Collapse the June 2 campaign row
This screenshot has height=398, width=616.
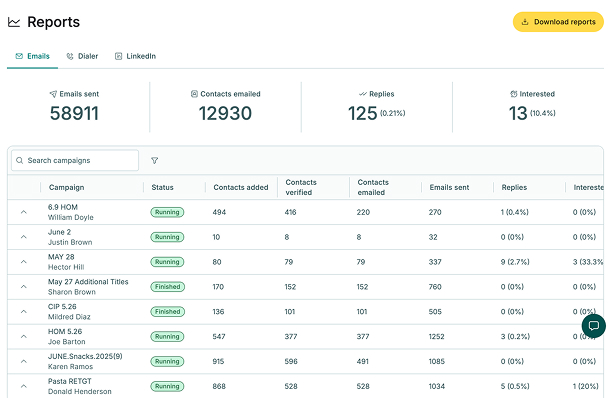pos(24,237)
